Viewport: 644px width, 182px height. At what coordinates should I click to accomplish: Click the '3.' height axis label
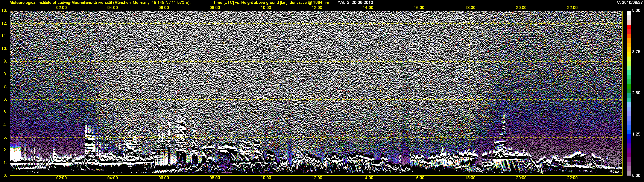click(x=5, y=137)
